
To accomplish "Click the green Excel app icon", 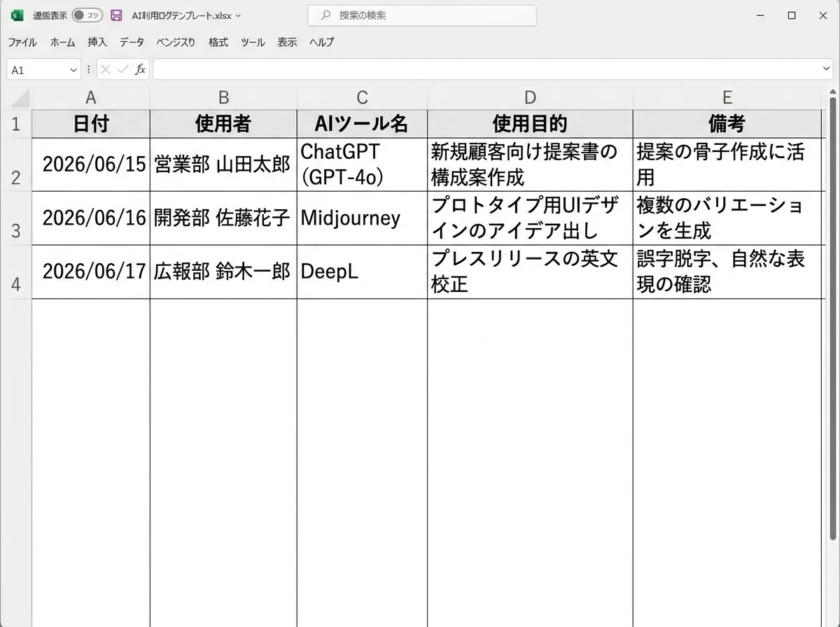I will 17,15.
